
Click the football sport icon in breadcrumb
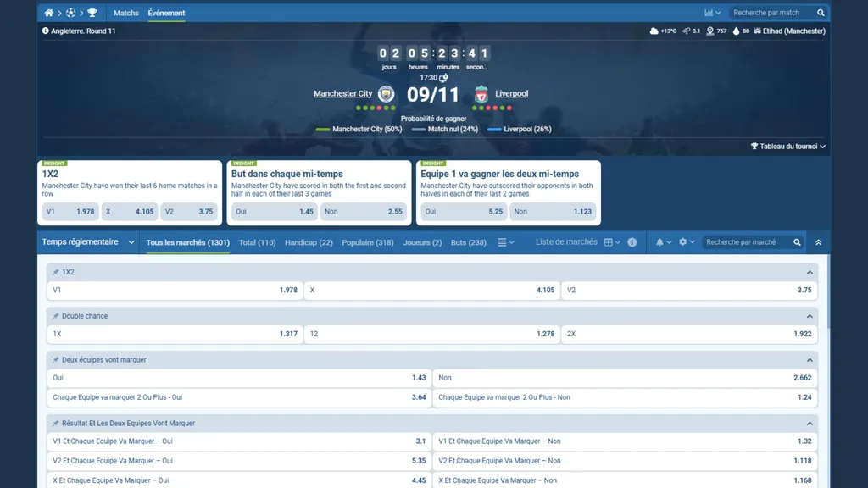pyautogui.click(x=71, y=13)
